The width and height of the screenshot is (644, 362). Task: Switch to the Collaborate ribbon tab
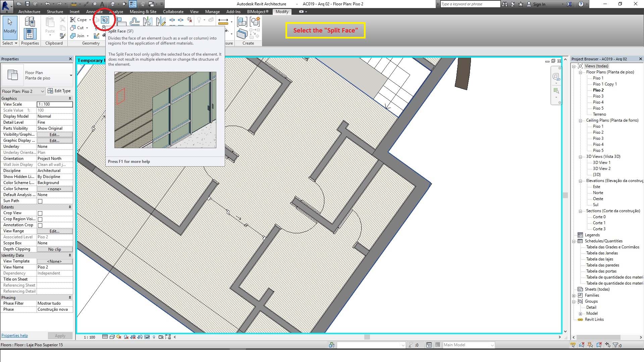click(x=173, y=11)
